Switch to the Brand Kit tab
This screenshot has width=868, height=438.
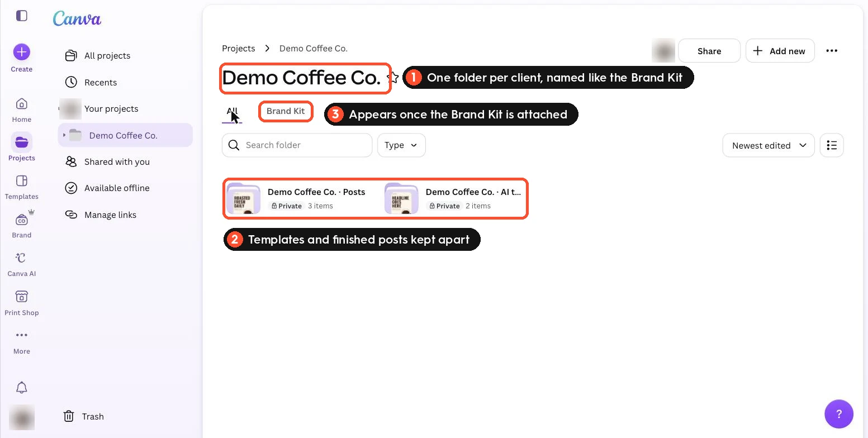click(286, 111)
